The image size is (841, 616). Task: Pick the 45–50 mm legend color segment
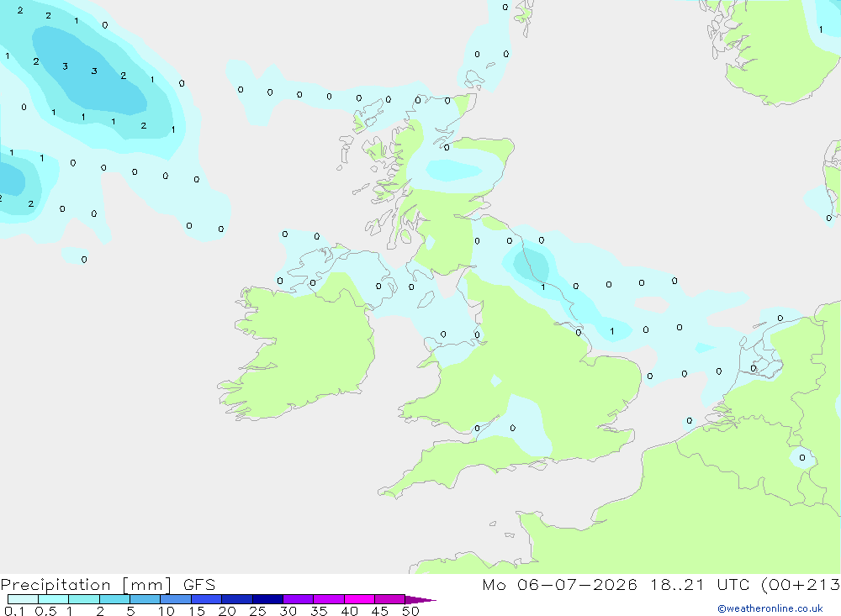(x=389, y=599)
